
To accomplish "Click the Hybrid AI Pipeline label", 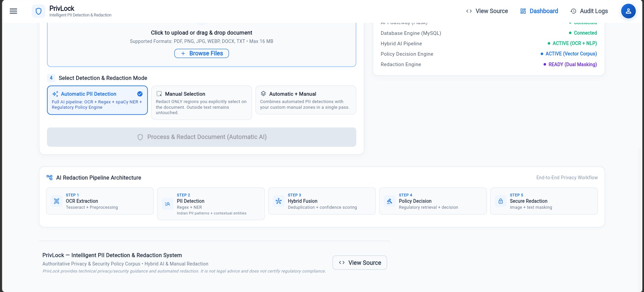I will (x=401, y=44).
